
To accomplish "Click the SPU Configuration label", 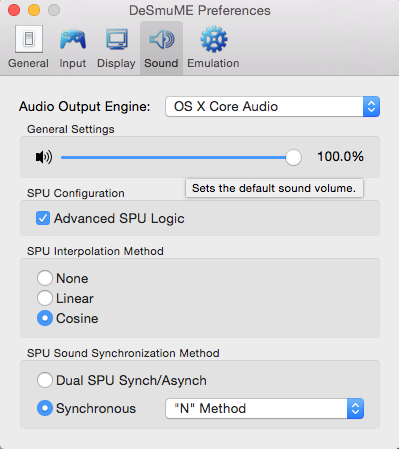I will (76, 193).
